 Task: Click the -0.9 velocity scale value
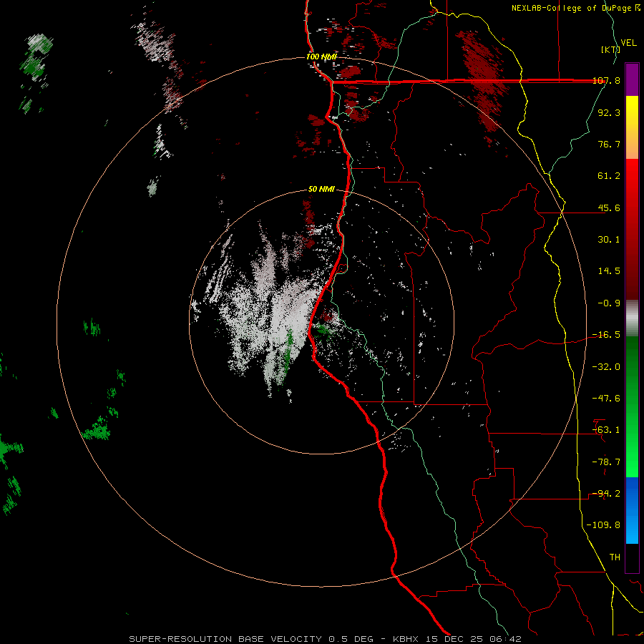[609, 303]
